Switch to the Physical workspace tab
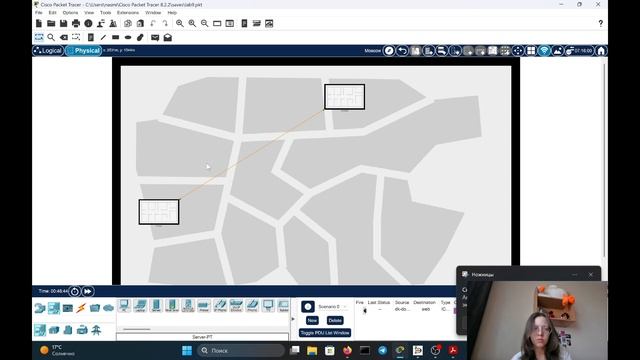The height and width of the screenshot is (360, 640). [83, 51]
